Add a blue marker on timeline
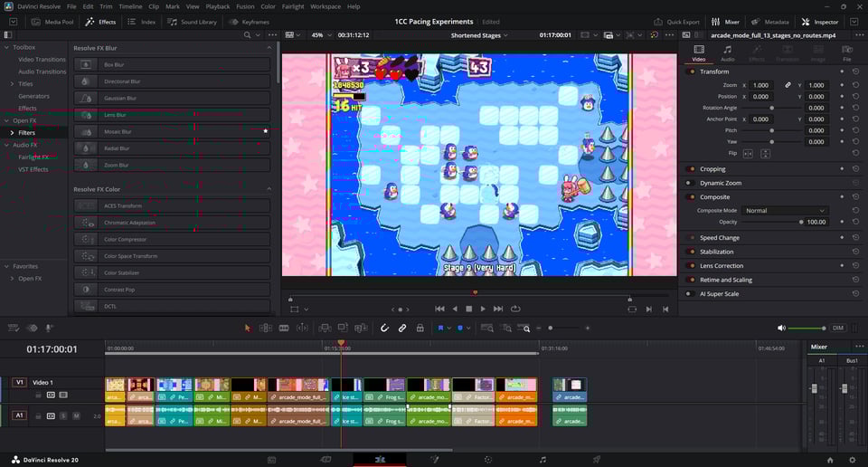Viewport: 868px width, 467px height. (x=460, y=328)
